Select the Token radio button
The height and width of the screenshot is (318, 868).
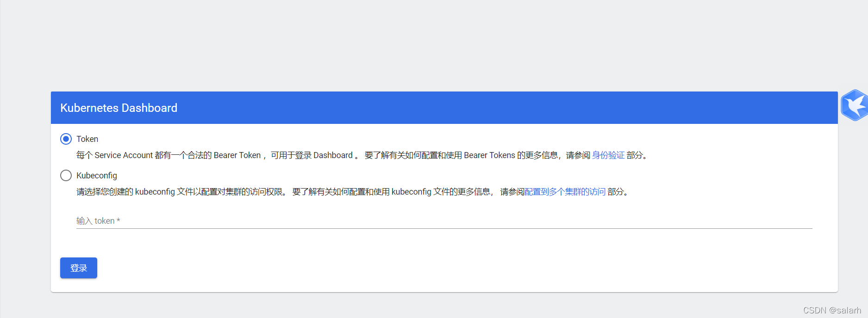[66, 139]
